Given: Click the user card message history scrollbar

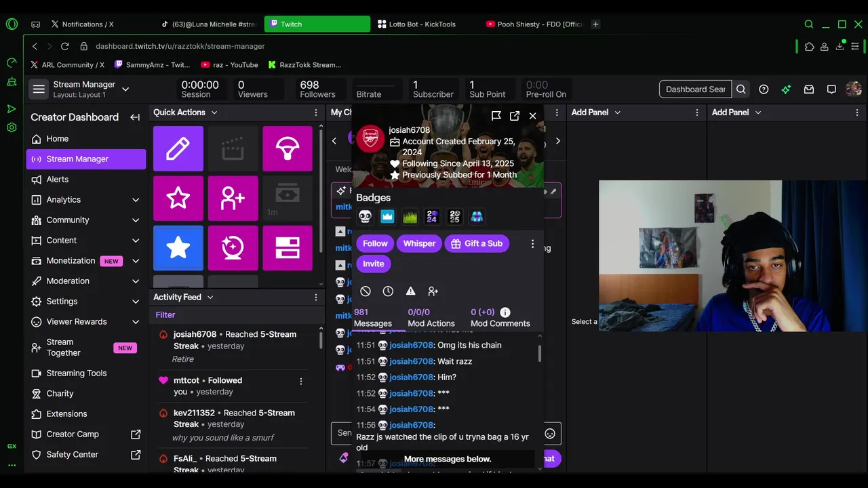Looking at the screenshot, I should [x=540, y=354].
